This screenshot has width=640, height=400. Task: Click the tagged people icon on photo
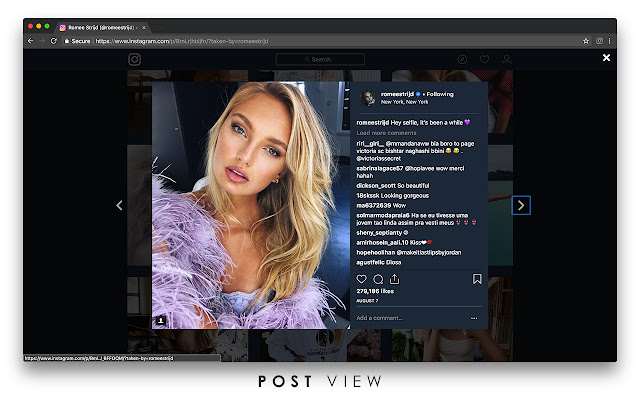pyautogui.click(x=161, y=320)
